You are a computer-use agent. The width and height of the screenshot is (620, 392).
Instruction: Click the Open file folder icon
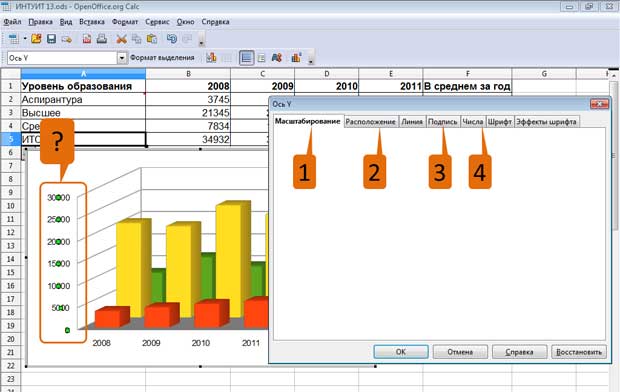tap(36, 39)
